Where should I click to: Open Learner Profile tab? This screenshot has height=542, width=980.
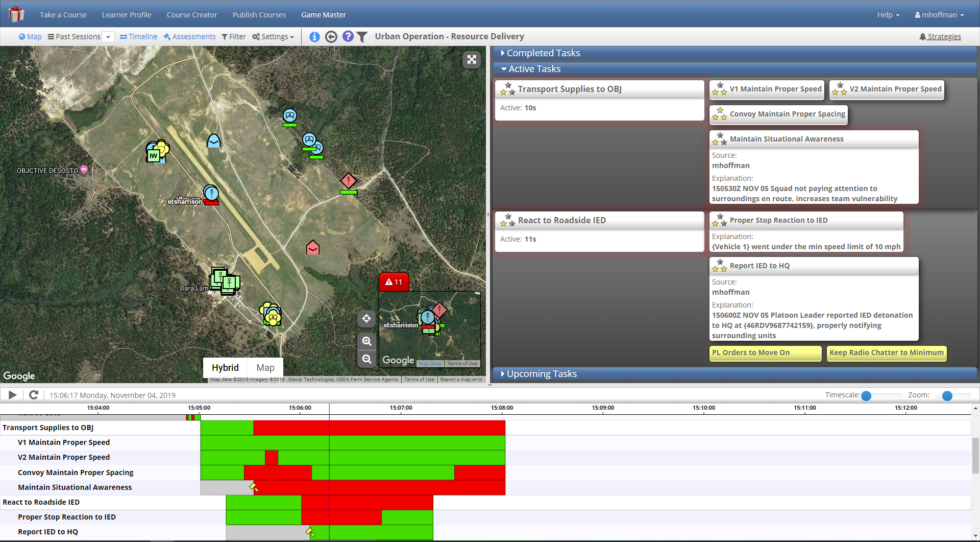[127, 15]
